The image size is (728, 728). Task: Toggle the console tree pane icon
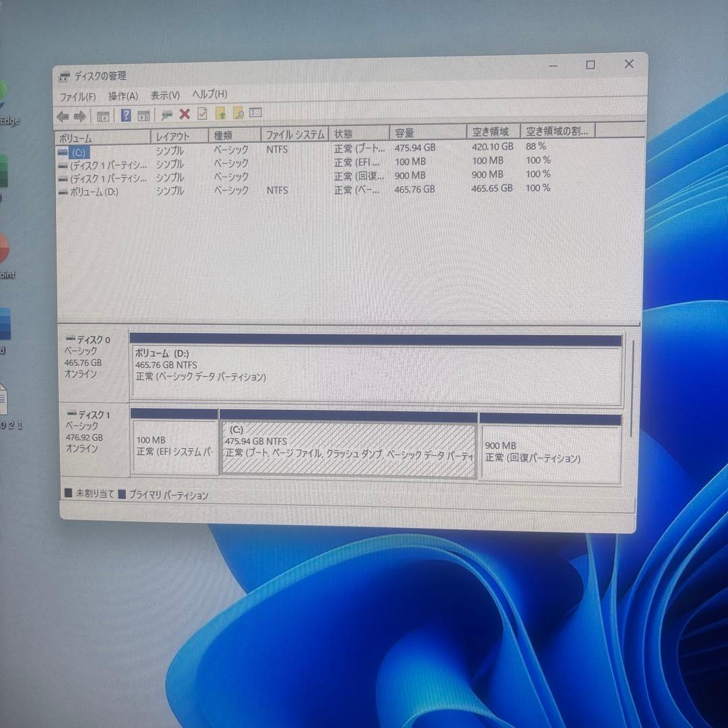click(x=102, y=115)
